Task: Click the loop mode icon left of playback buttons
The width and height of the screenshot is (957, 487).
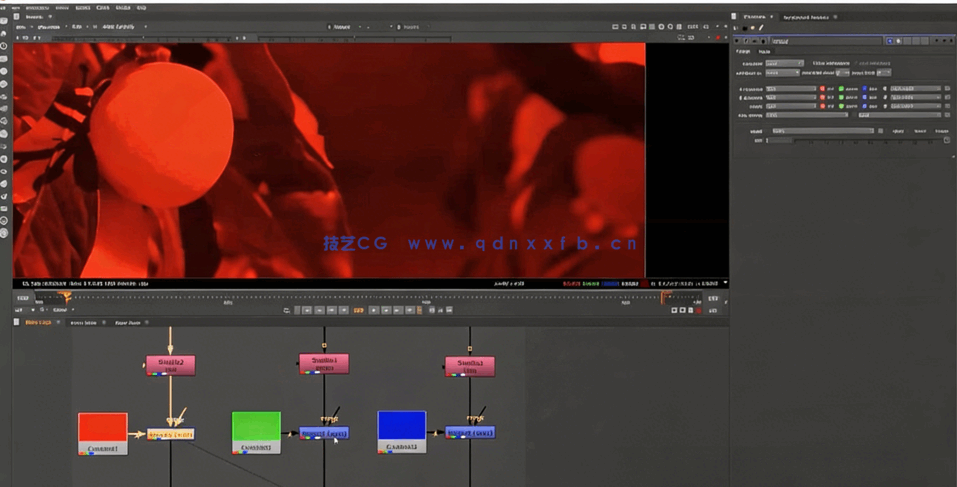Action: (287, 311)
